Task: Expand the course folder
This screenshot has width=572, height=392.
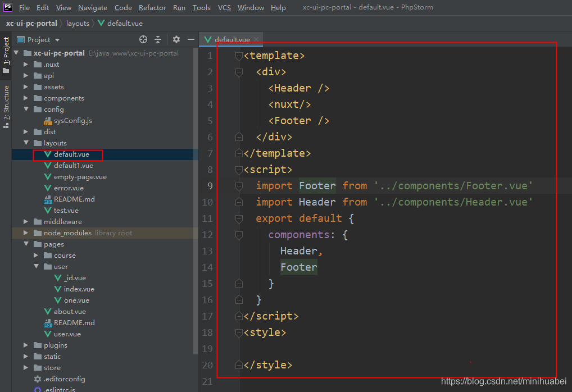Action: pos(36,256)
